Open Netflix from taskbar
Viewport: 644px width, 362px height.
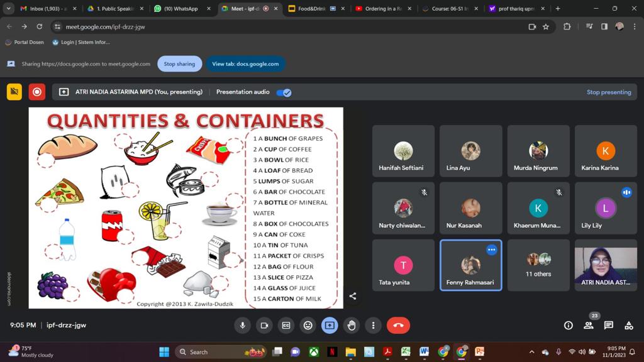tap(332, 352)
